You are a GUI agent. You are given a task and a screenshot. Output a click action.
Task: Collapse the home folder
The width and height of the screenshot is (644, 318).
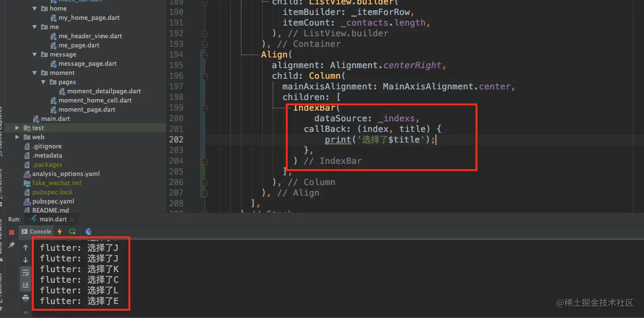tap(35, 9)
